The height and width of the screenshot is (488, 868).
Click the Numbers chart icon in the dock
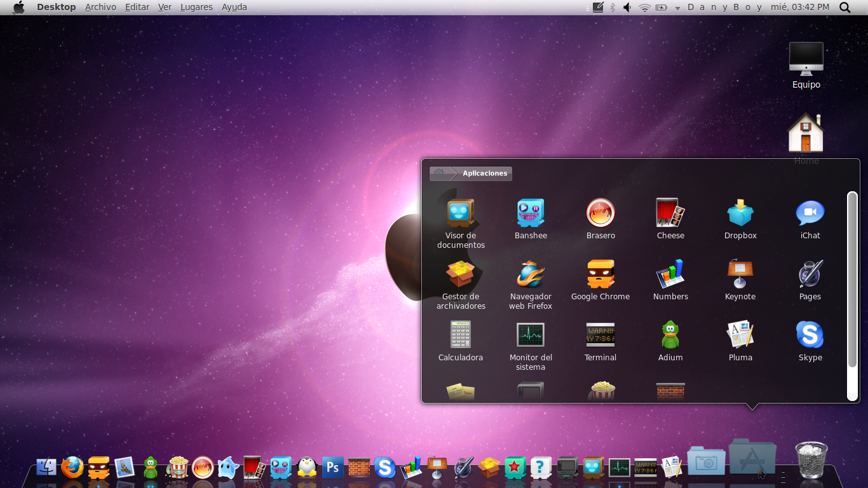[411, 468]
